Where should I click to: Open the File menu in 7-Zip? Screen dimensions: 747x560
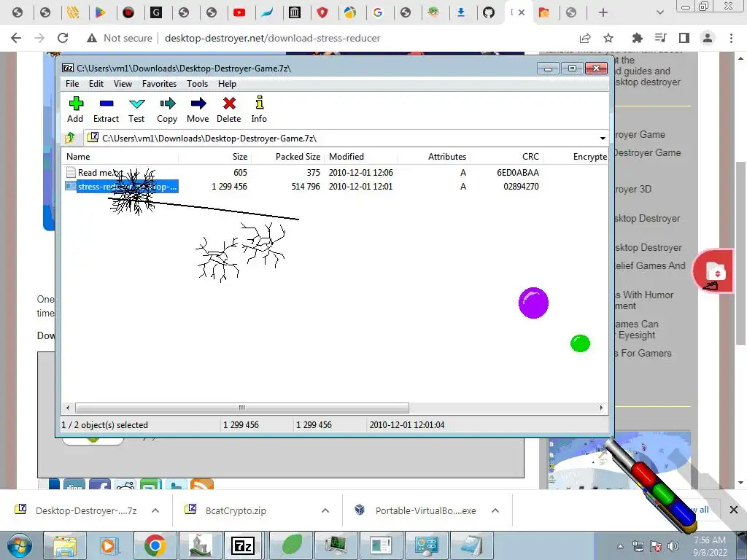click(72, 84)
